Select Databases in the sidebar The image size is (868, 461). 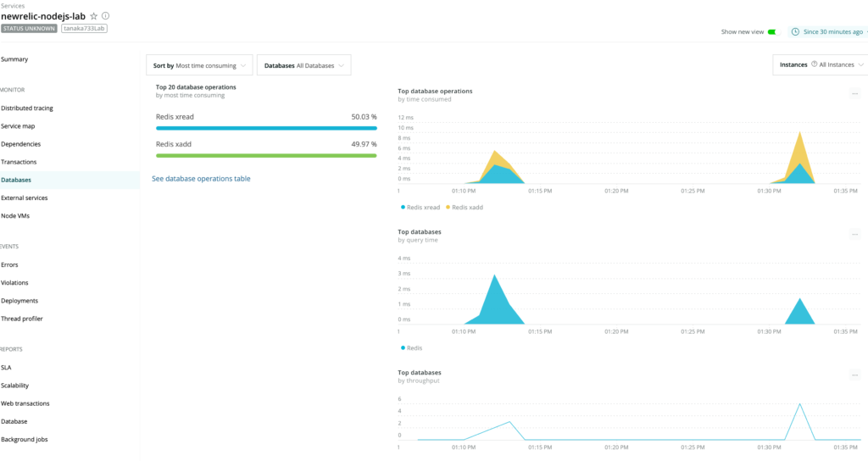(70, 180)
